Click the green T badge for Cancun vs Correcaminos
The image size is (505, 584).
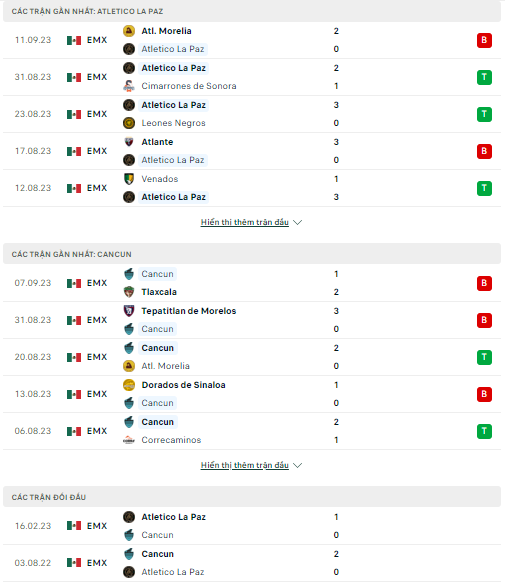point(484,431)
